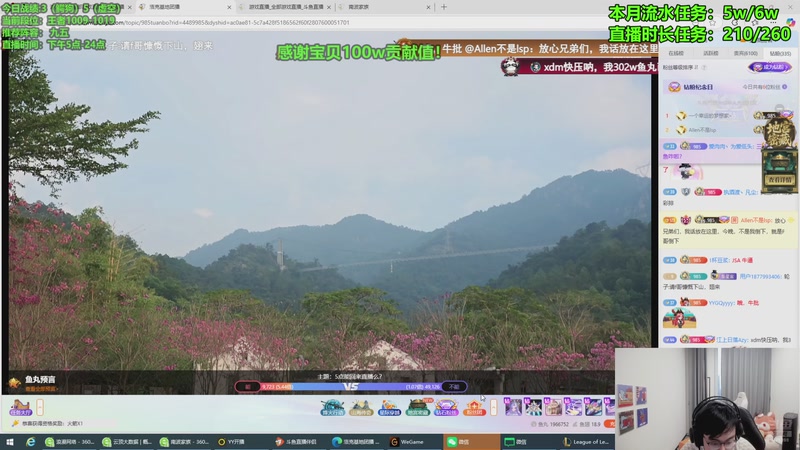Click username 用户1877993406 in chat
This screenshot has width=800, height=450.
[760, 277]
